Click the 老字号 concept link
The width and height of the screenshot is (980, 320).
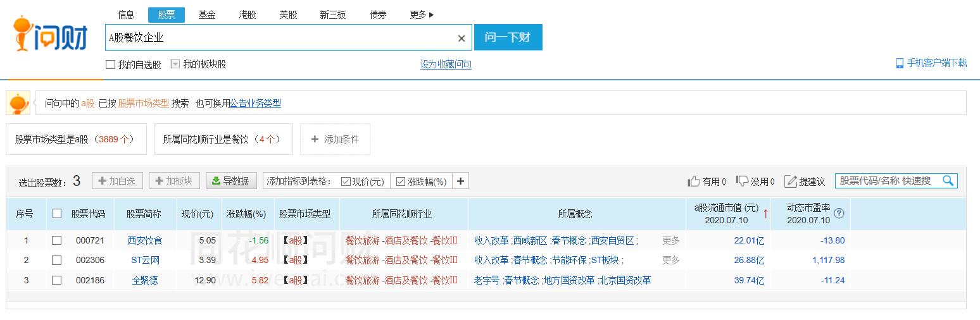[487, 280]
